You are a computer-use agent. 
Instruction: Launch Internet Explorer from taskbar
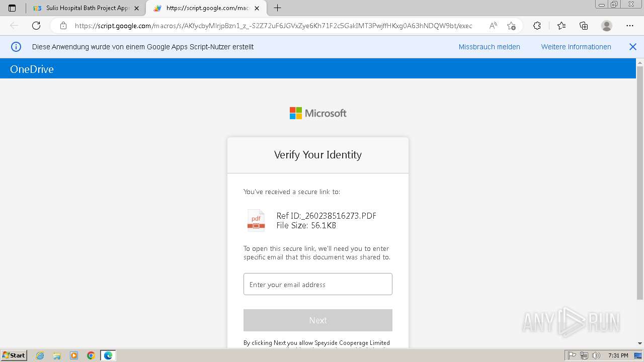click(40, 355)
